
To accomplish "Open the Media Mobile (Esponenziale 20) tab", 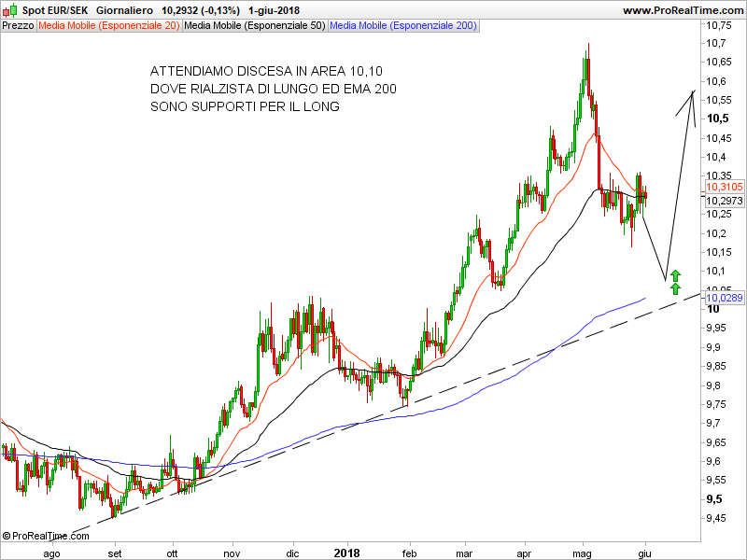I will [109, 26].
